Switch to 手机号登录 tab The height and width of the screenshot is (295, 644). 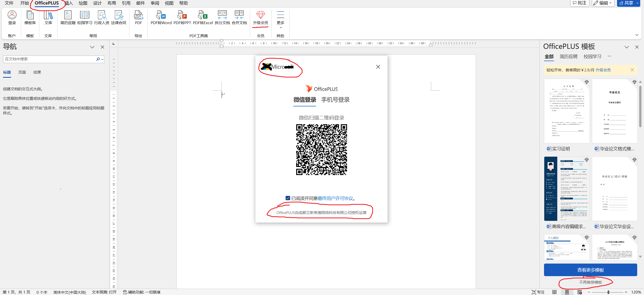(335, 100)
